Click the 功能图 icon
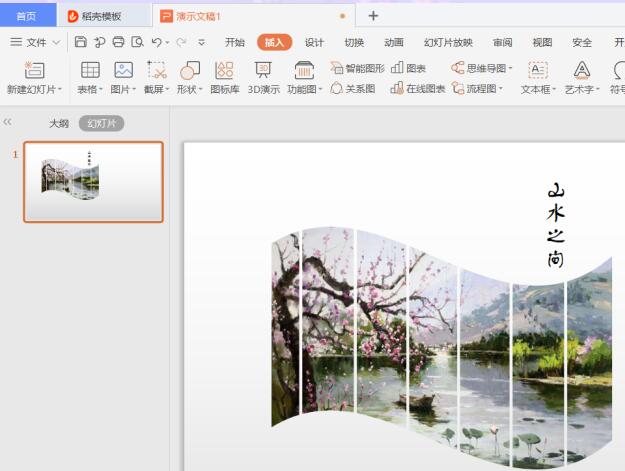This screenshot has width=625, height=471. [x=304, y=70]
